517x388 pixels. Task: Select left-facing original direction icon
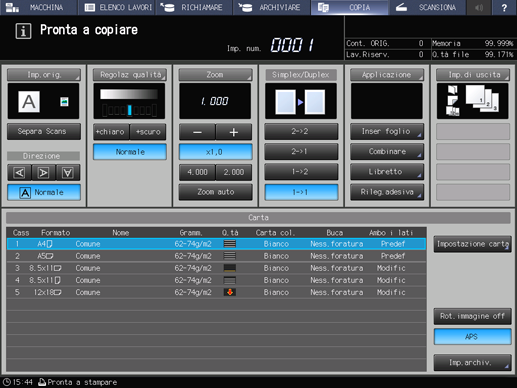tap(19, 173)
